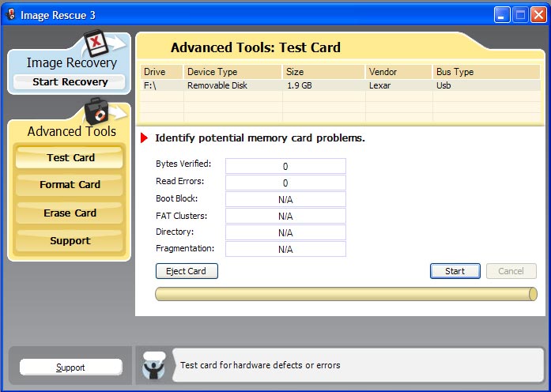Screen dimensions: 551x392
Task: Open the Test Card tool
Action: click(x=70, y=157)
